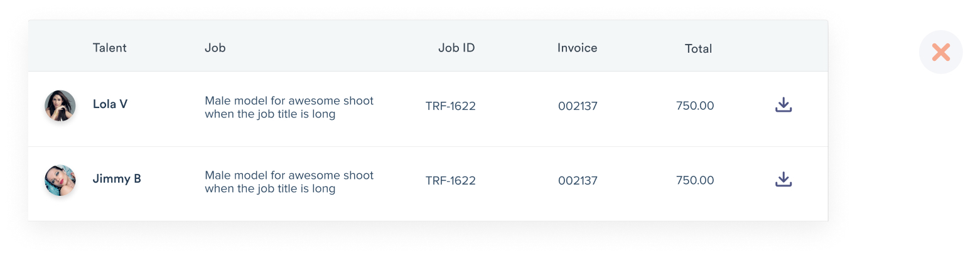Screen dimensions: 980x258
Task: Select the talent name Lola V
Action: pyautogui.click(x=110, y=104)
